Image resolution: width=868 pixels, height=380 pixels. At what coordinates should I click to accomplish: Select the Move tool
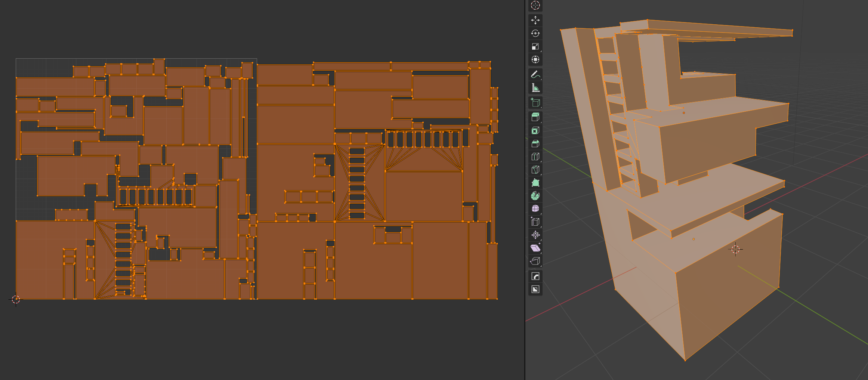point(535,20)
